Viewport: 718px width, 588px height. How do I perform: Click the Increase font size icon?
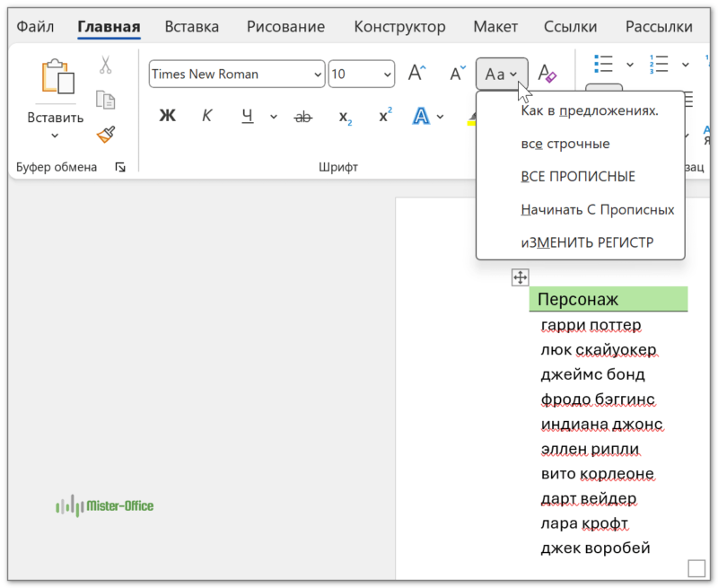(x=417, y=74)
